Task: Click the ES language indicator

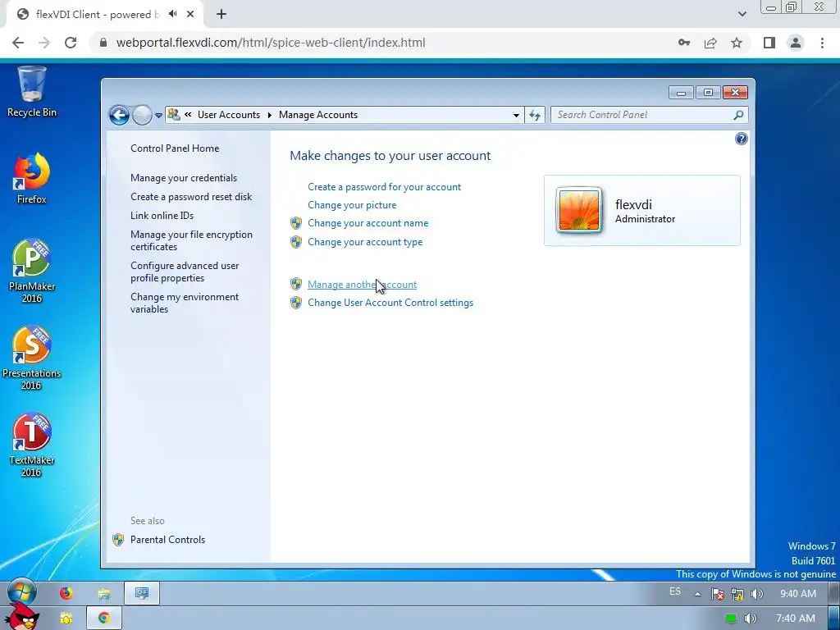Action: tap(675, 592)
